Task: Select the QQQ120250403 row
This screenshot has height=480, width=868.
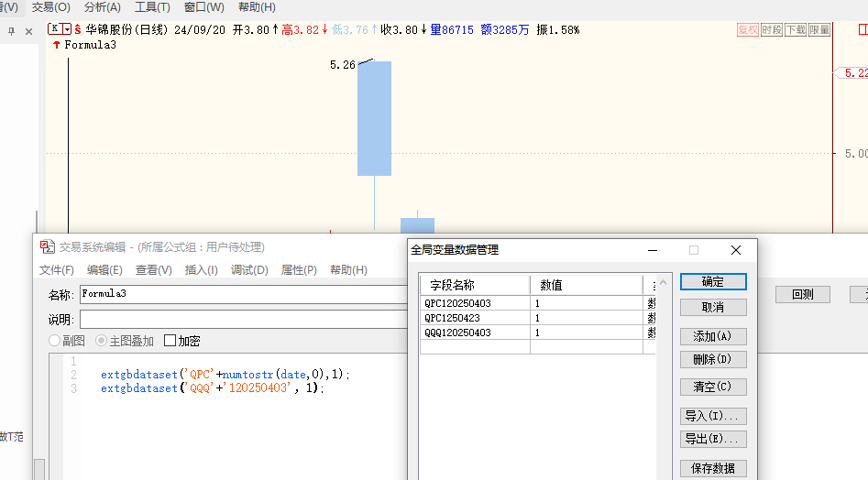Action: point(538,333)
